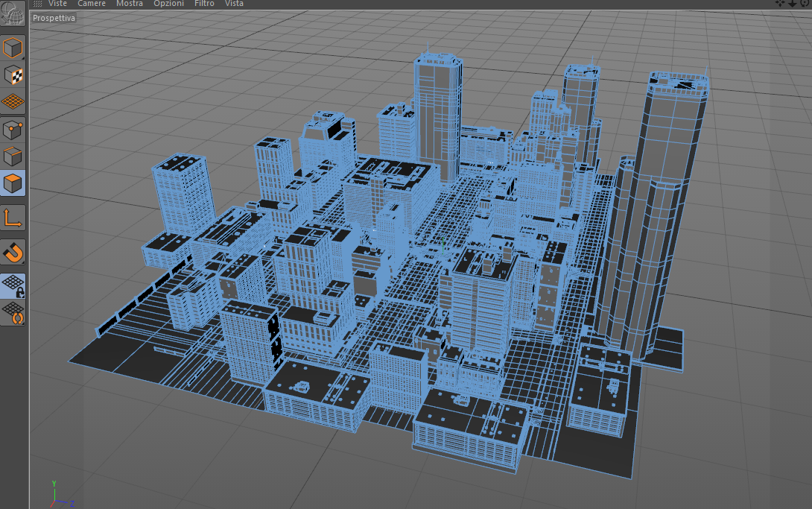Open the Camere menu
812x509 pixels.
(x=92, y=4)
